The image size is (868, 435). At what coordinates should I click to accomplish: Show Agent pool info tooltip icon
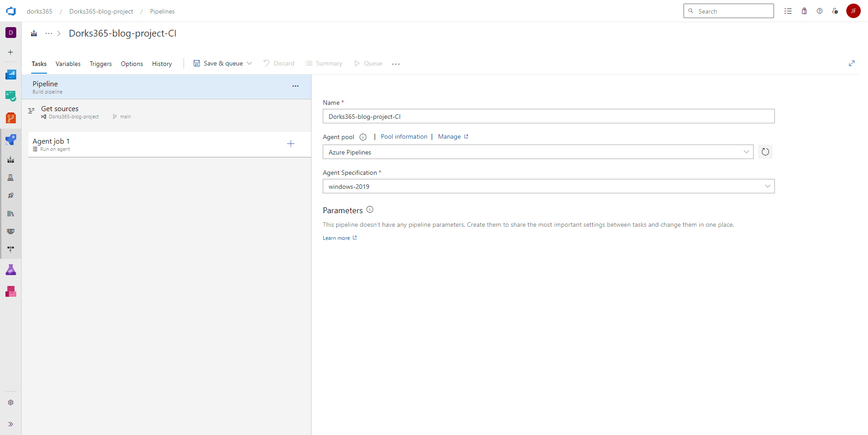pos(363,137)
